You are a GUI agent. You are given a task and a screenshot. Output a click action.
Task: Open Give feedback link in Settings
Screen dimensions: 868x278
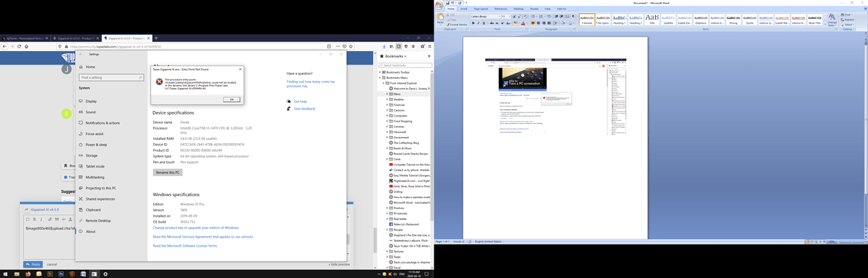pyautogui.click(x=304, y=108)
